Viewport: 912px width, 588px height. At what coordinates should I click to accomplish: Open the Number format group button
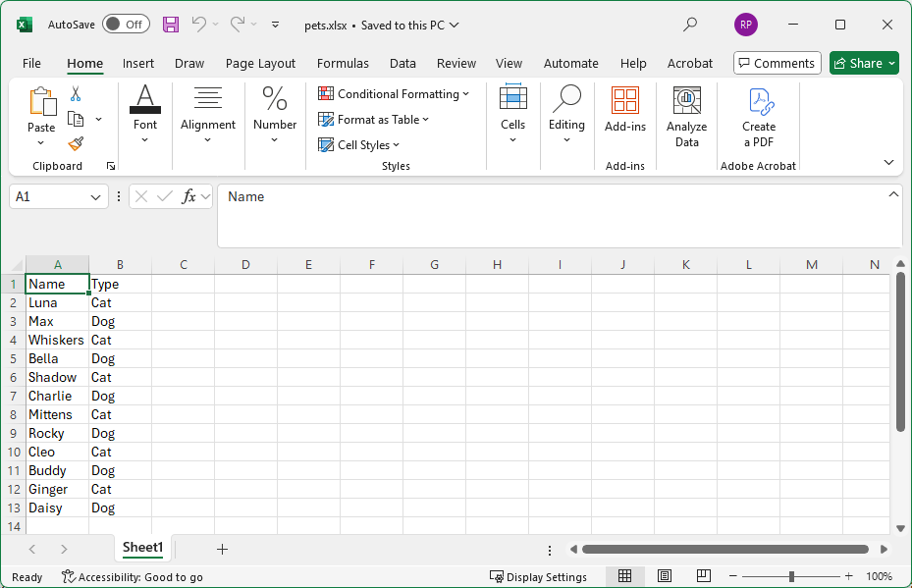[x=275, y=115]
